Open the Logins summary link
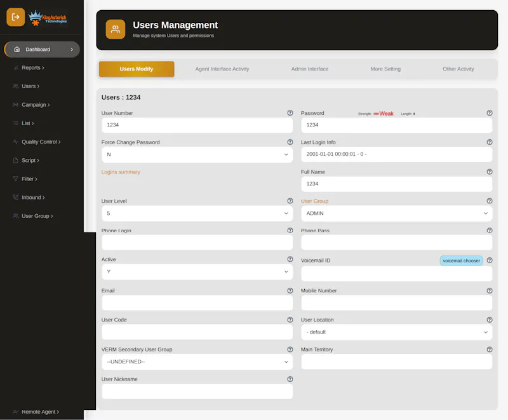The height and width of the screenshot is (420, 508). [121, 172]
